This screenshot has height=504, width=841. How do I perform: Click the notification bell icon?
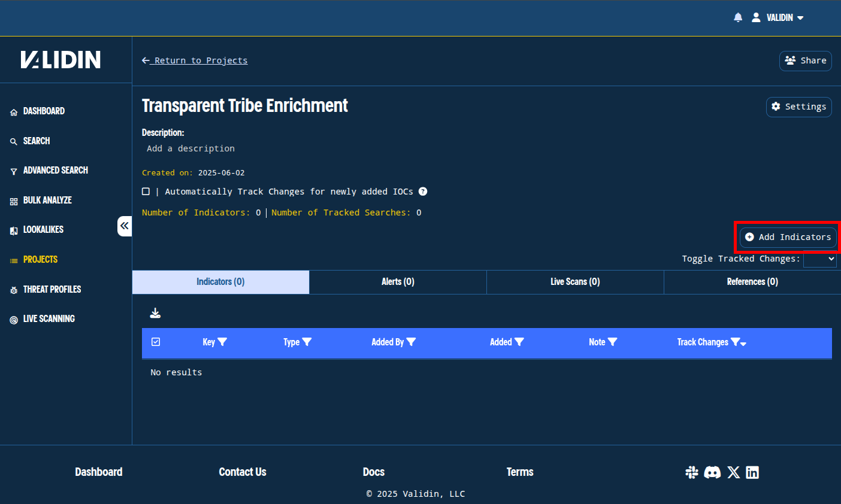tap(738, 17)
